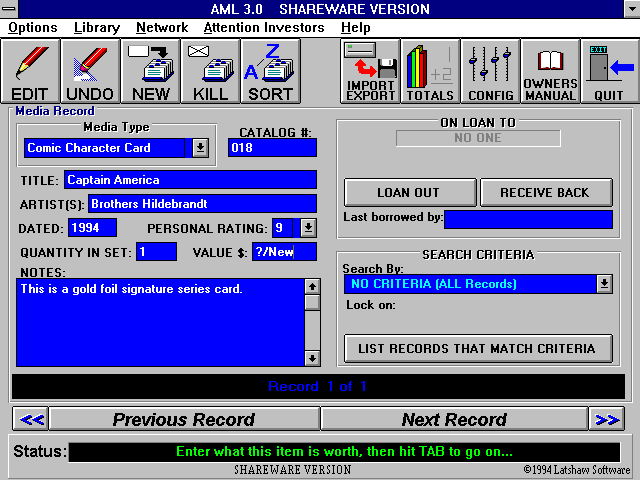
Task: Open the IMPORT EXPORT tool
Action: click(370, 71)
